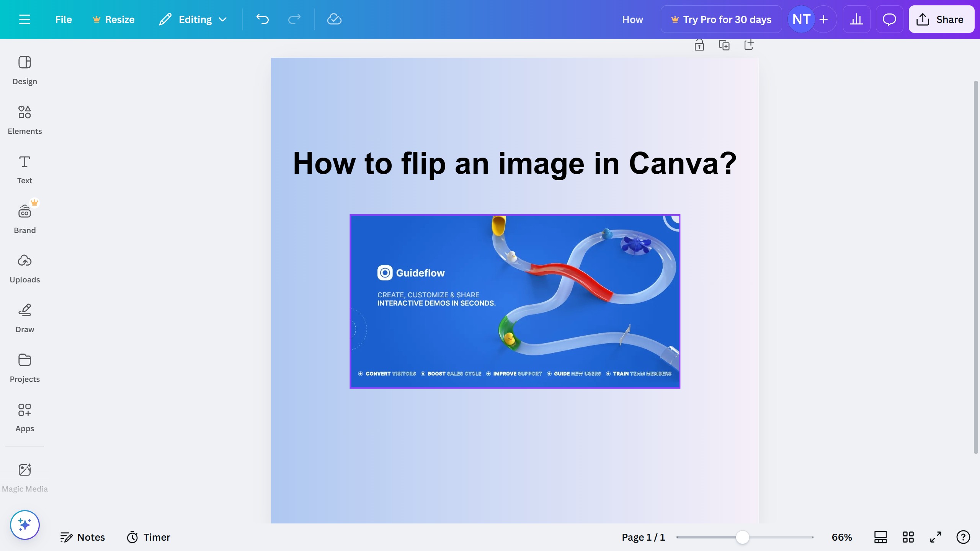Screen dimensions: 980x551
Task: Adjust the zoom level slider
Action: pyautogui.click(x=743, y=537)
